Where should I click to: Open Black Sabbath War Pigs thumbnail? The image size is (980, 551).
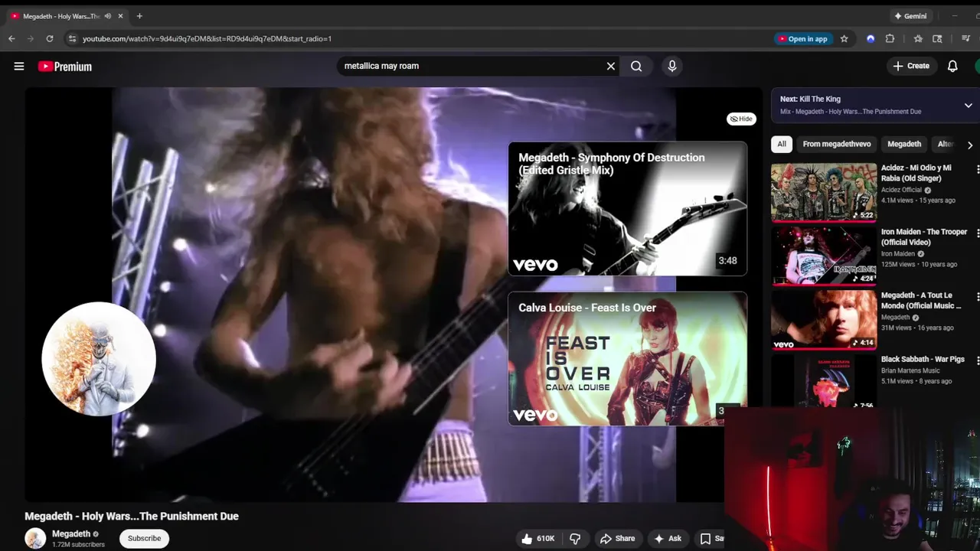click(x=824, y=380)
